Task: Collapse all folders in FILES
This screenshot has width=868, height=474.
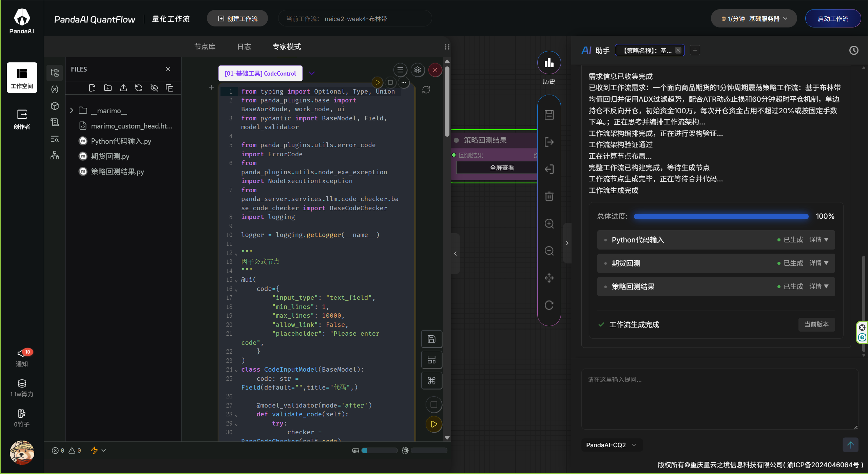Action: pos(170,88)
